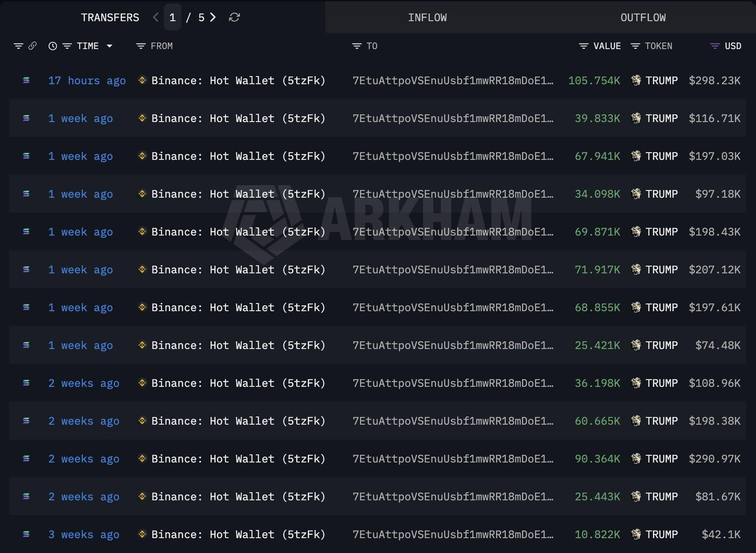This screenshot has height=553, width=756.
Task: Open recipient address 7EtuAttpo in $116.71K row
Action: [x=453, y=118]
